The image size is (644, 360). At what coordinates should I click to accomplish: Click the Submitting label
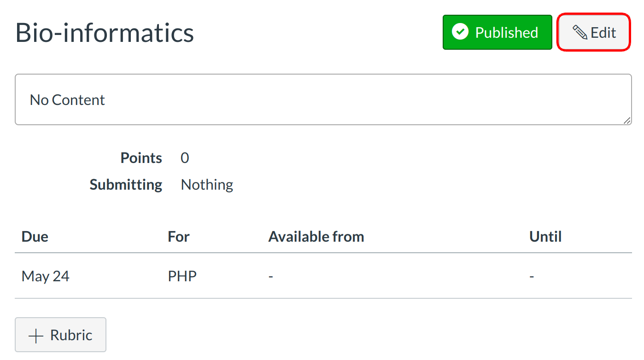126,185
